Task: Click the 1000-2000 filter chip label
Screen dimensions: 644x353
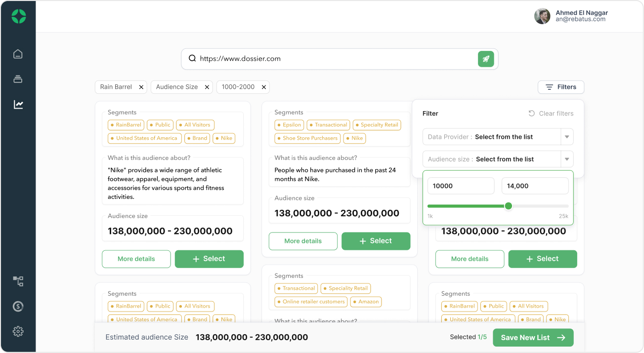Action: [238, 87]
